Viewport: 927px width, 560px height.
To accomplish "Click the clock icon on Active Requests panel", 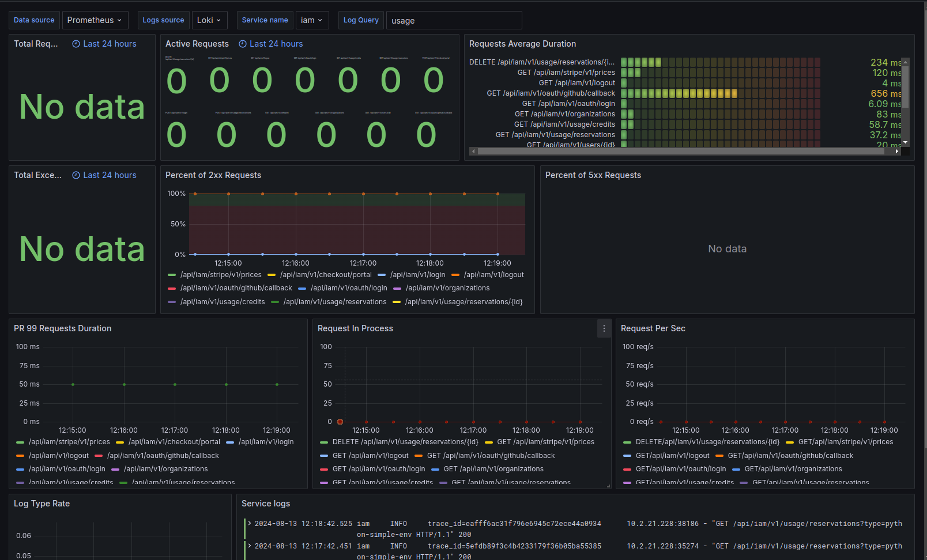I will pos(242,44).
